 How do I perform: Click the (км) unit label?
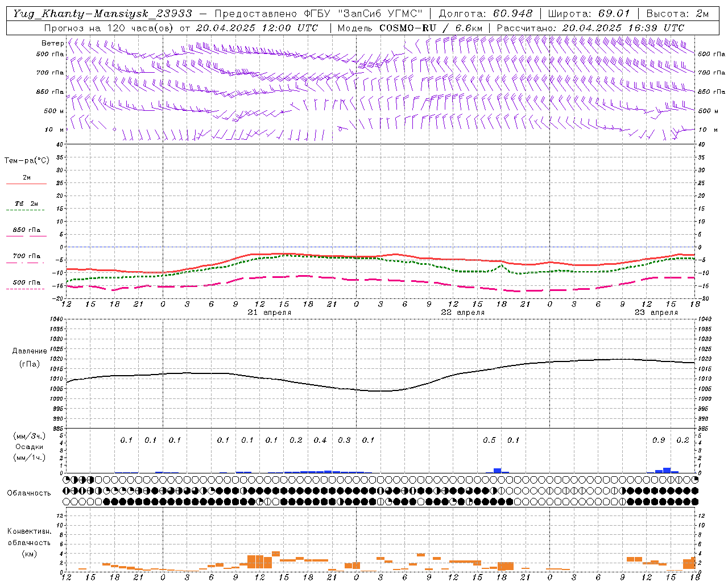[29, 554]
